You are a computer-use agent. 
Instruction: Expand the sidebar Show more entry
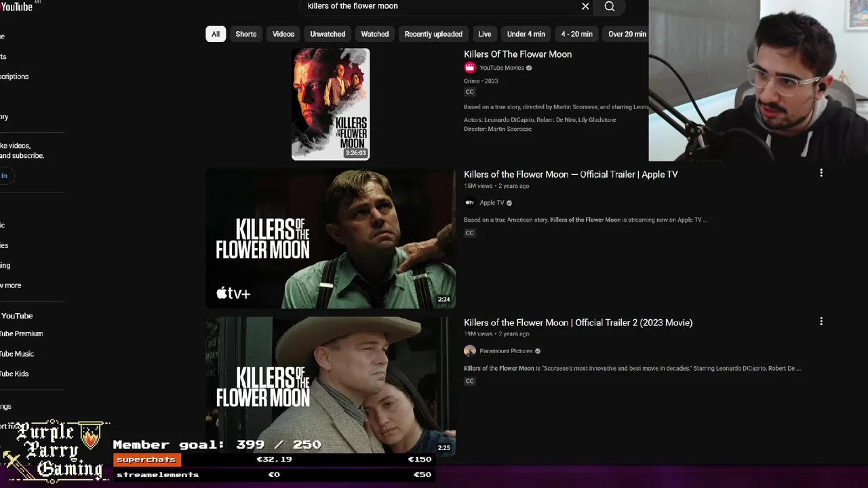click(x=11, y=285)
